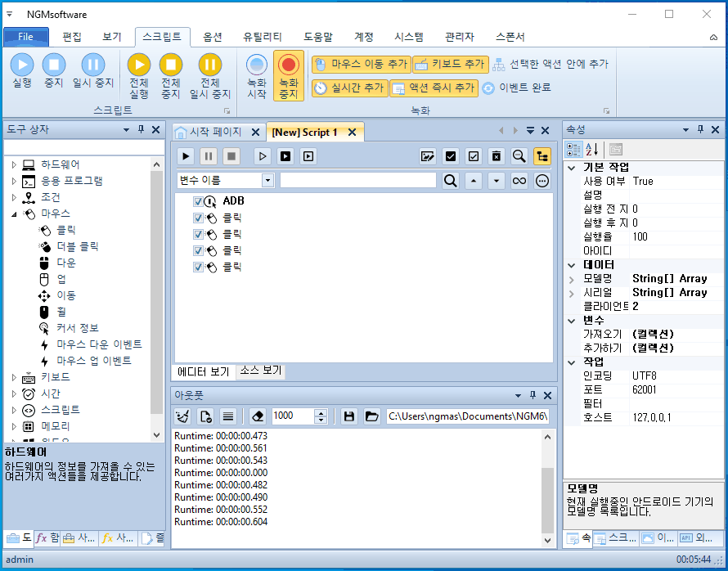Uncheck the ADB action checkbox
The image size is (728, 571).
click(198, 201)
